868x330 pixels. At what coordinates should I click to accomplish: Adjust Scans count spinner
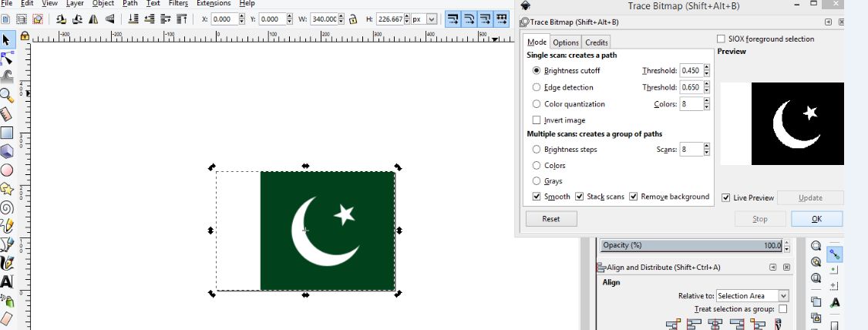pyautogui.click(x=706, y=149)
